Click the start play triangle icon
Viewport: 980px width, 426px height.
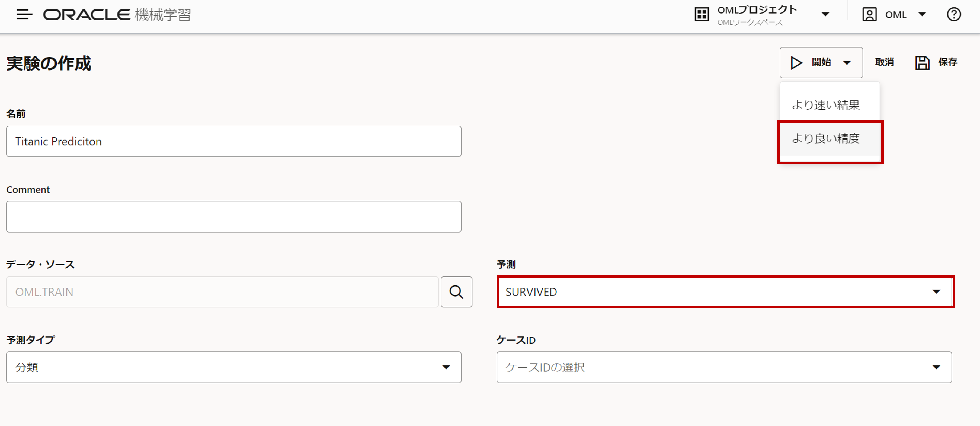(796, 62)
